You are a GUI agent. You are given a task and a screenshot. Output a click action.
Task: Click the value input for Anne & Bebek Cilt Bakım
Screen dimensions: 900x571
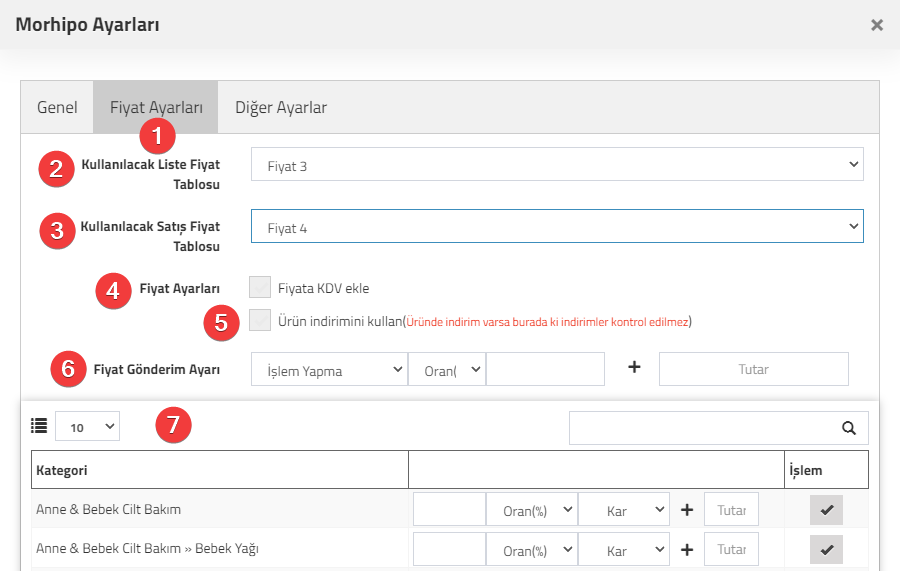[449, 509]
